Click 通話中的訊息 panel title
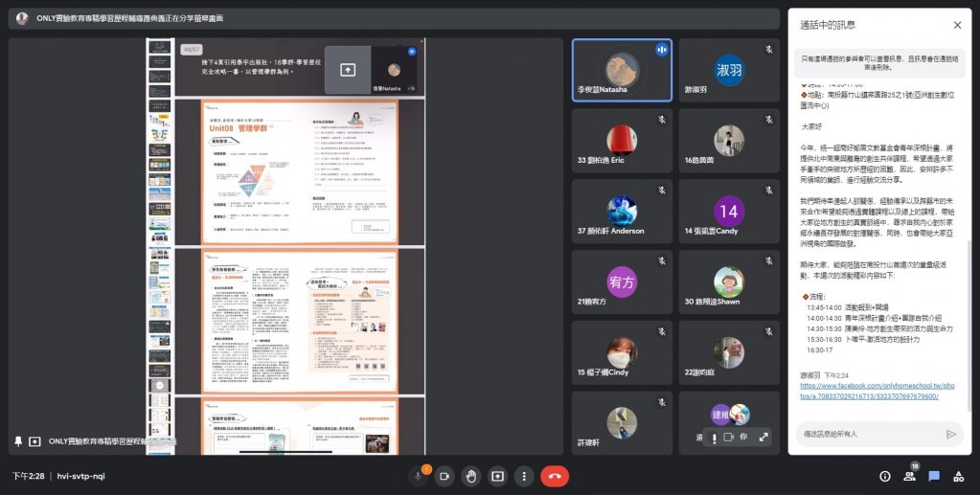The width and height of the screenshot is (980, 495). [828, 25]
